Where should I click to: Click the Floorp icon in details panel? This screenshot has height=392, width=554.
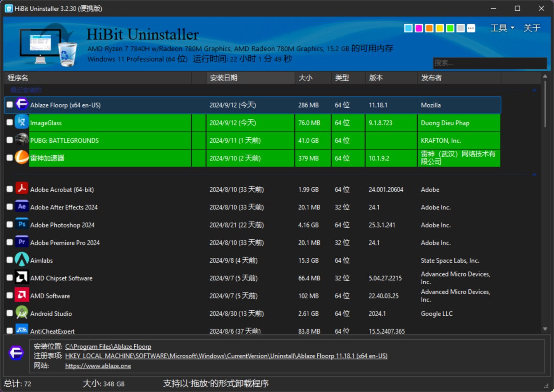(16, 353)
